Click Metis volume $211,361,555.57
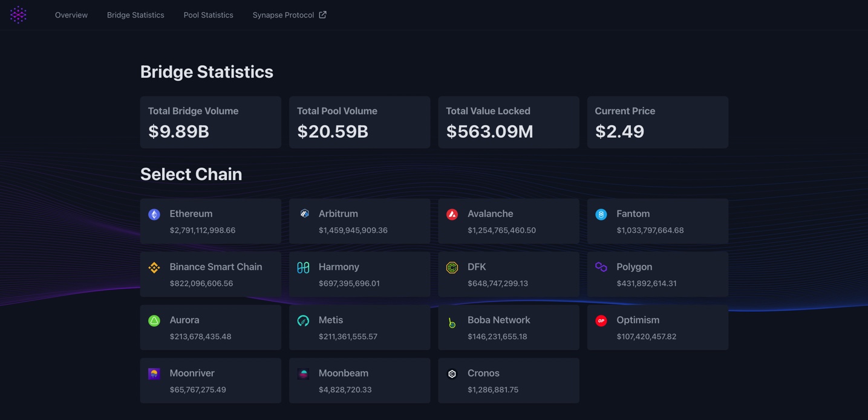 pyautogui.click(x=348, y=337)
